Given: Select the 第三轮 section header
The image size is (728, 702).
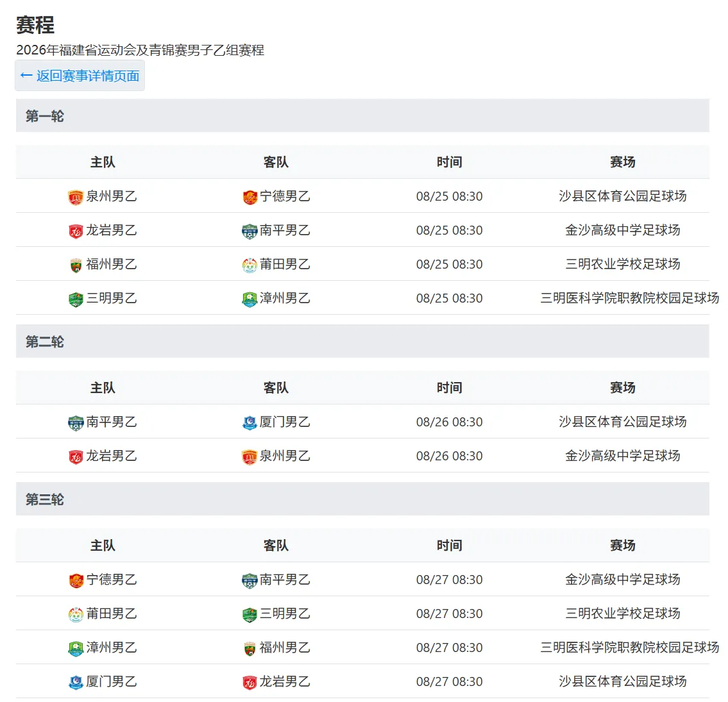Looking at the screenshot, I should point(362,499).
